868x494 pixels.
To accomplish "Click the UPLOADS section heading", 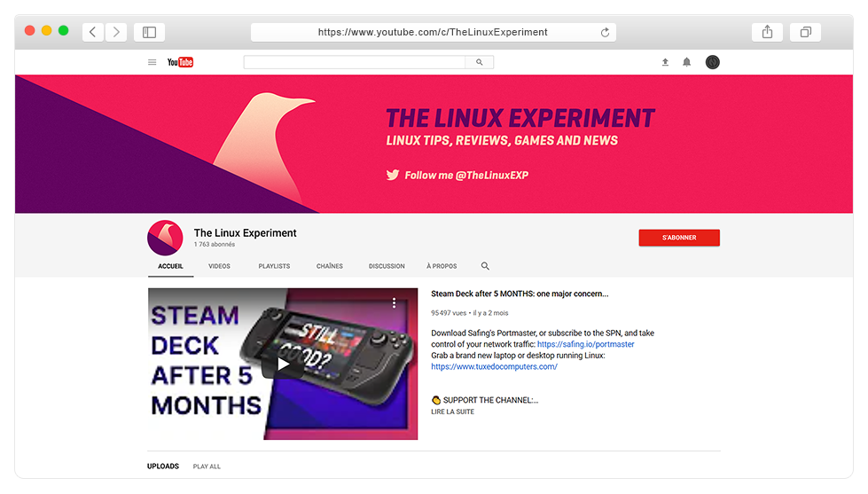I will (x=163, y=467).
